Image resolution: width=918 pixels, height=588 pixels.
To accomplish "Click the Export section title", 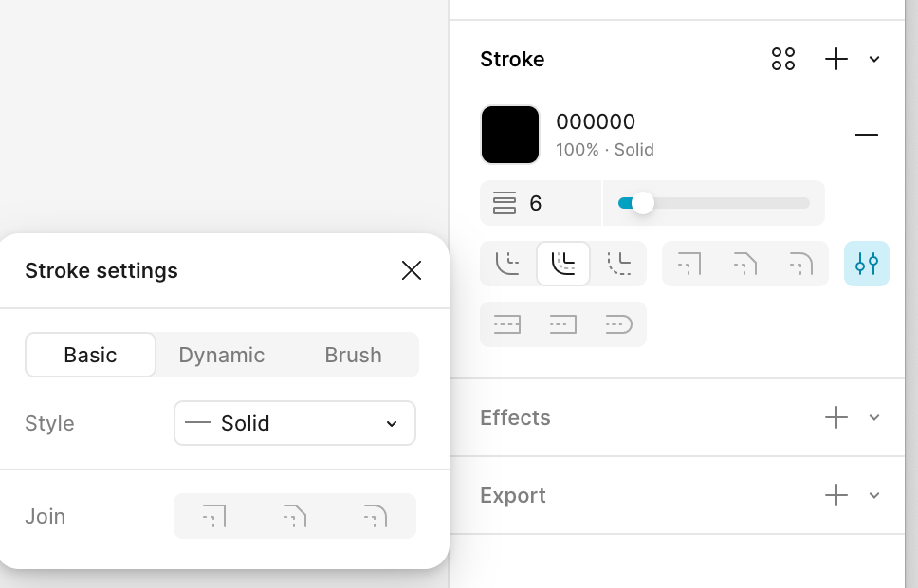I will pos(513,495).
